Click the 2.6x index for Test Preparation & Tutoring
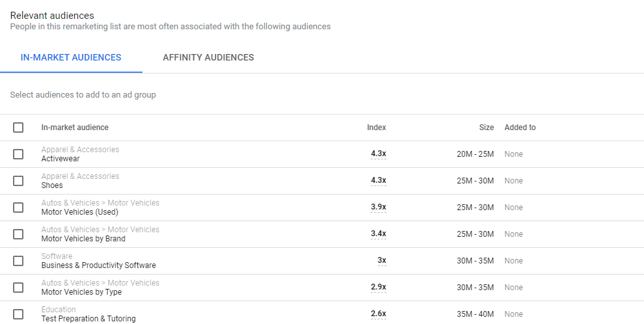 pos(378,314)
